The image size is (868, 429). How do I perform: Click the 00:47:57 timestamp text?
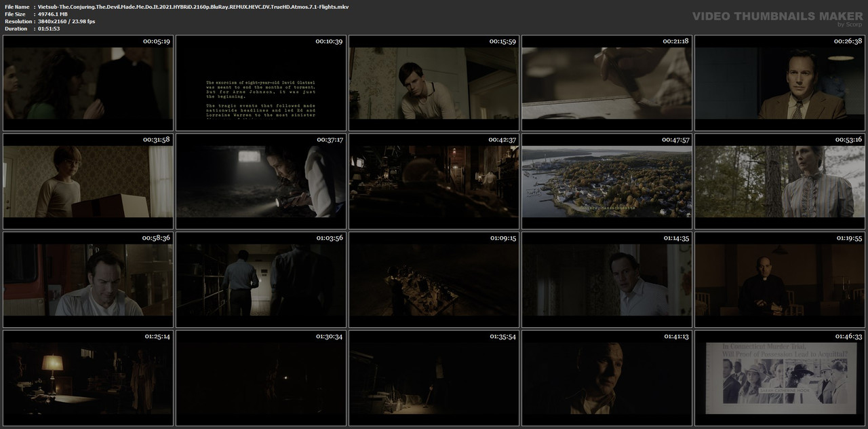click(x=675, y=139)
